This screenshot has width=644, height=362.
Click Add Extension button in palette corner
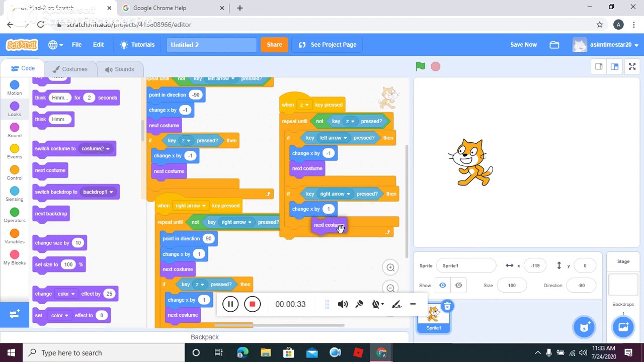click(x=15, y=314)
